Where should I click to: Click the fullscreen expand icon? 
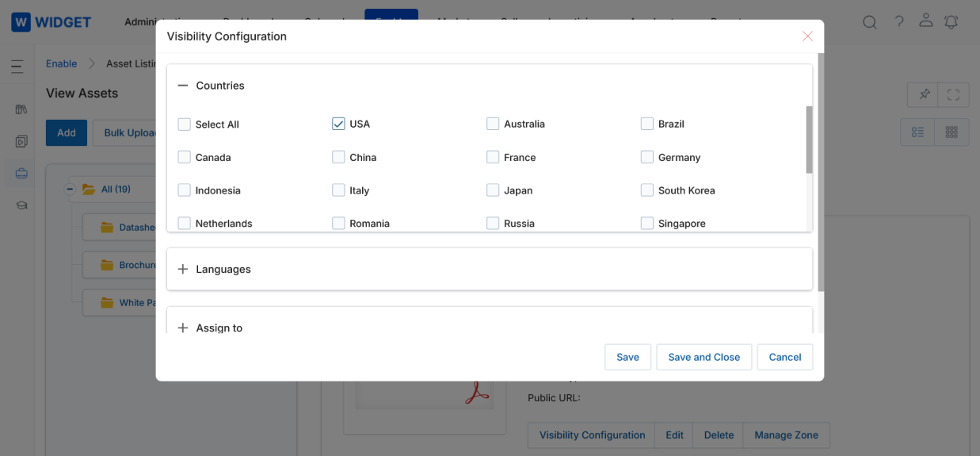click(954, 94)
